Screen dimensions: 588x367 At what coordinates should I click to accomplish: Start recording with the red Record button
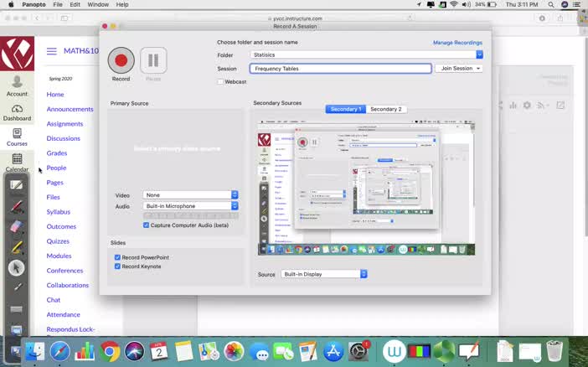click(121, 60)
